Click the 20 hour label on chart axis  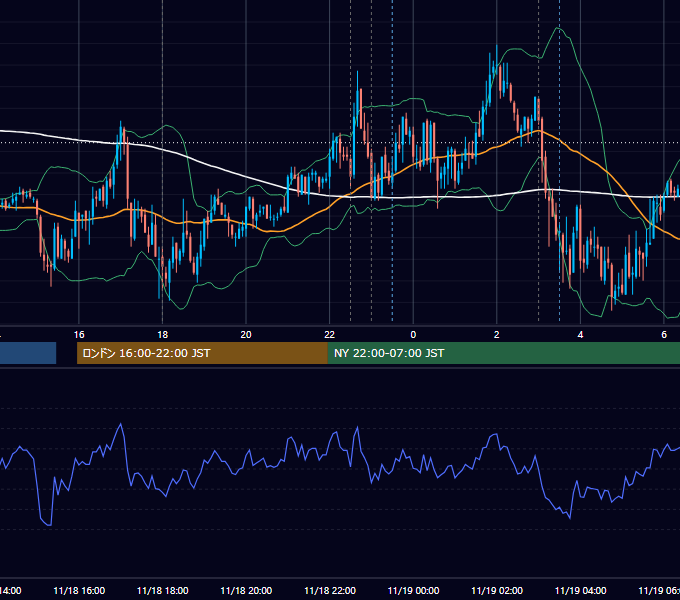point(246,335)
